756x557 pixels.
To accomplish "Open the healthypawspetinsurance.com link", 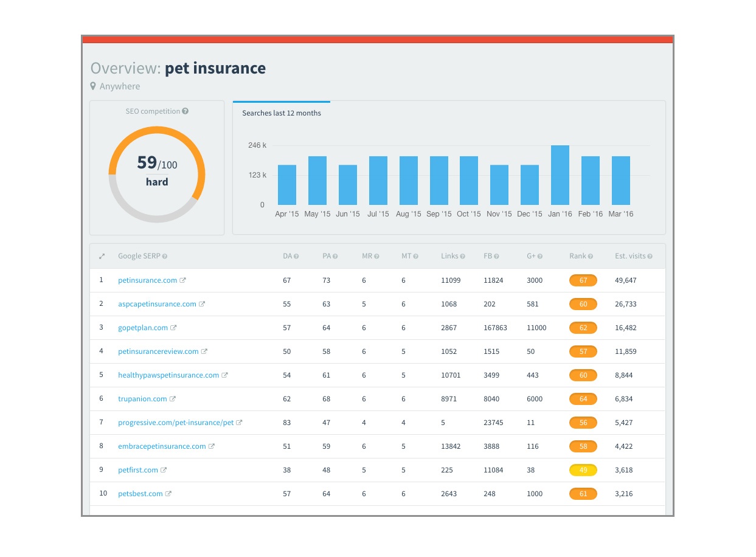I will click(x=168, y=375).
